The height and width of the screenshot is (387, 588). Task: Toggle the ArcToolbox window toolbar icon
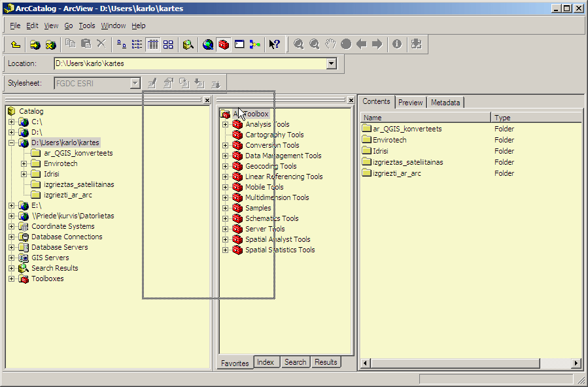(224, 44)
